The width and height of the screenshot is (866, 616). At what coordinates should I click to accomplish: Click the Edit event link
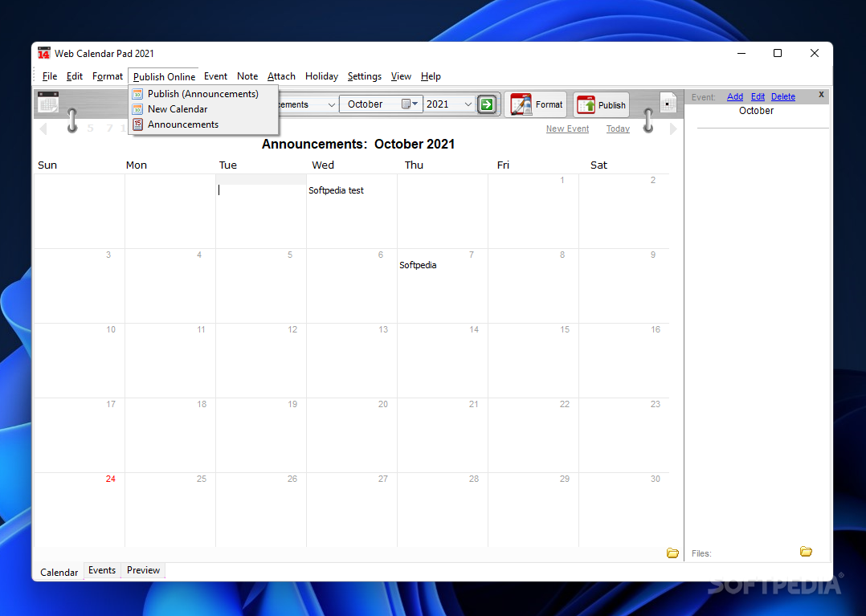[758, 96]
